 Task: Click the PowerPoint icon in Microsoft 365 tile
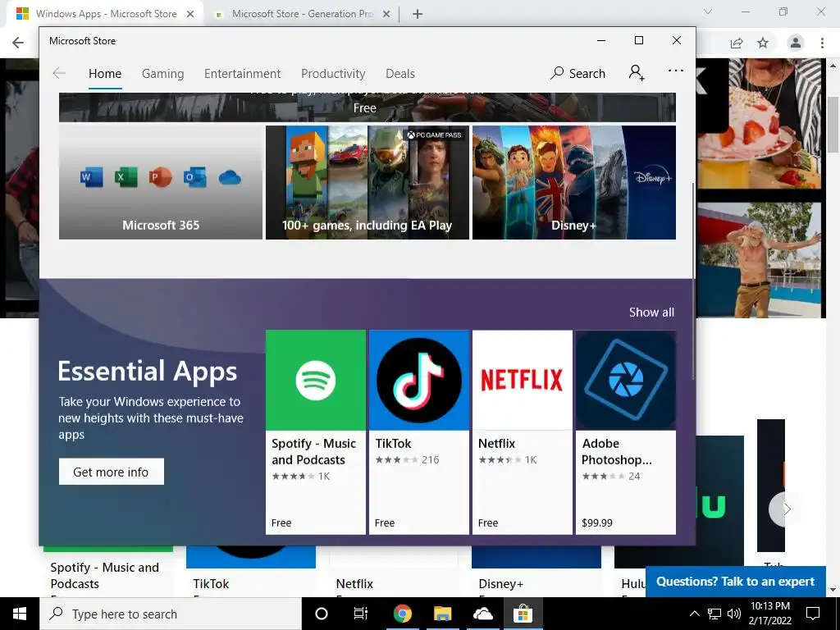(x=160, y=177)
